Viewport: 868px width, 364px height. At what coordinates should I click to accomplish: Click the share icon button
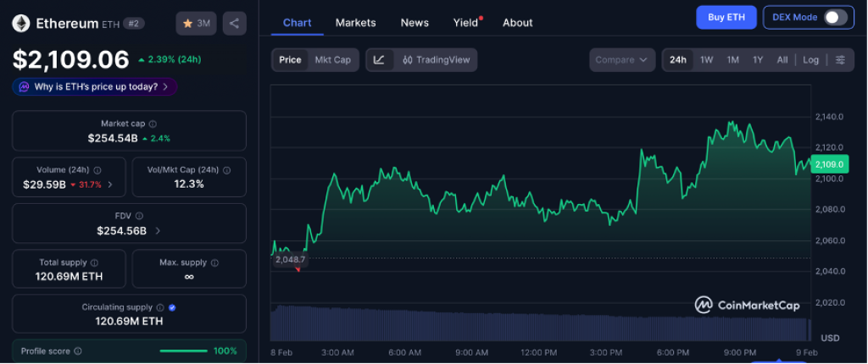pos(234,24)
